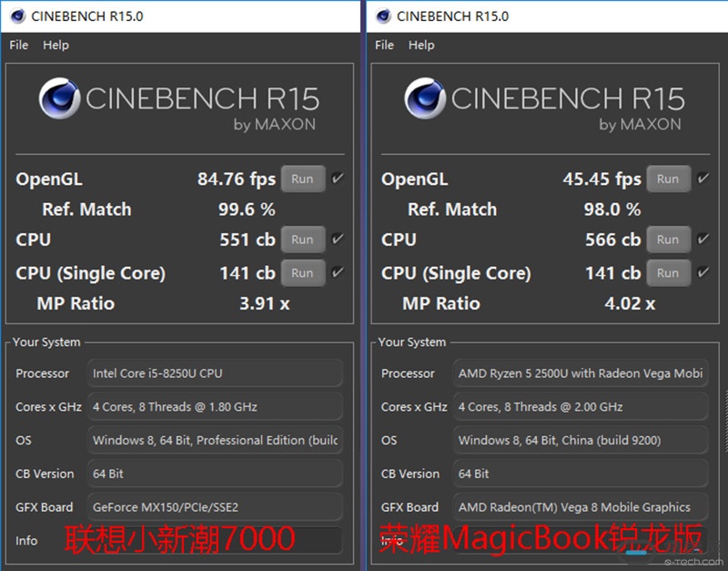728x571 pixels.
Task: Click "141 cb" in the AMD Ryzen window
Action: (x=612, y=273)
